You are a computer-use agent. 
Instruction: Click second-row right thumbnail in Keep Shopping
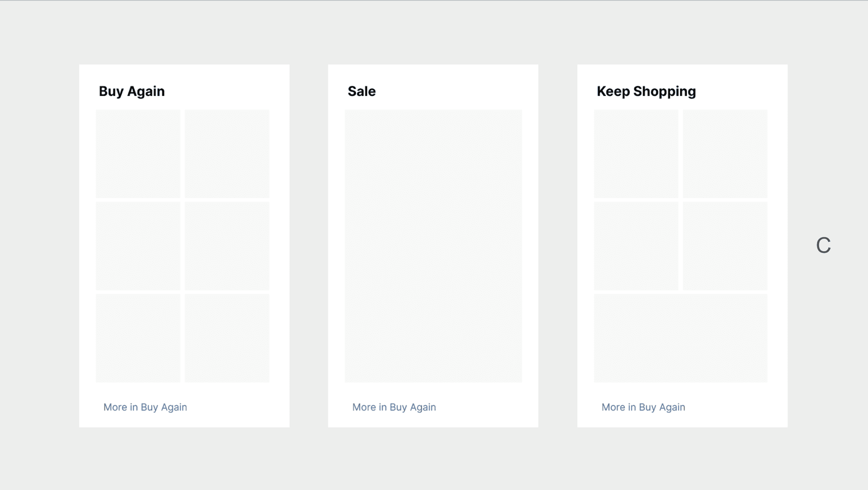tap(725, 246)
